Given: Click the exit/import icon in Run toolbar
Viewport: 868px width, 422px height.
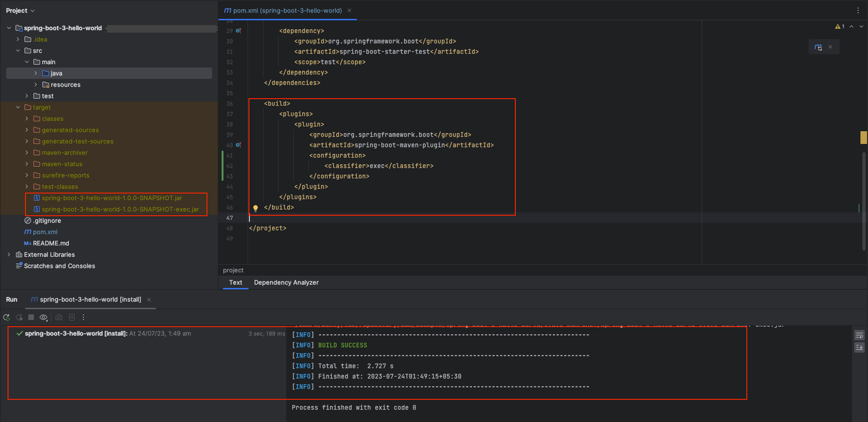Looking at the screenshot, I should pos(72,318).
